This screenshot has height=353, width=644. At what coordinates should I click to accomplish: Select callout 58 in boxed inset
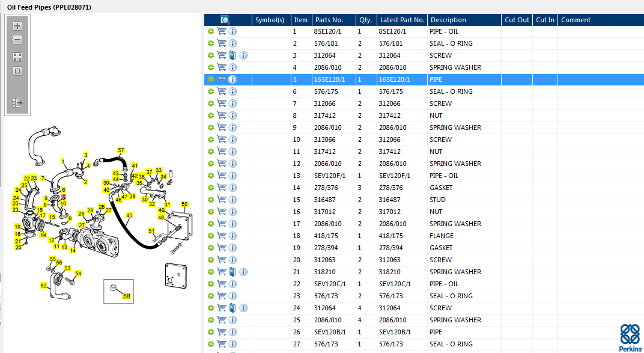pos(127,296)
